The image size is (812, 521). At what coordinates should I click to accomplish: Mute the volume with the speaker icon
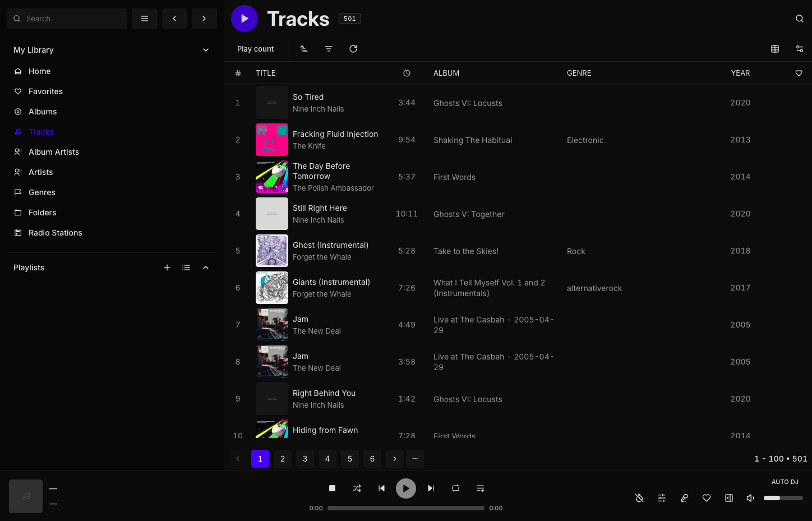point(750,498)
